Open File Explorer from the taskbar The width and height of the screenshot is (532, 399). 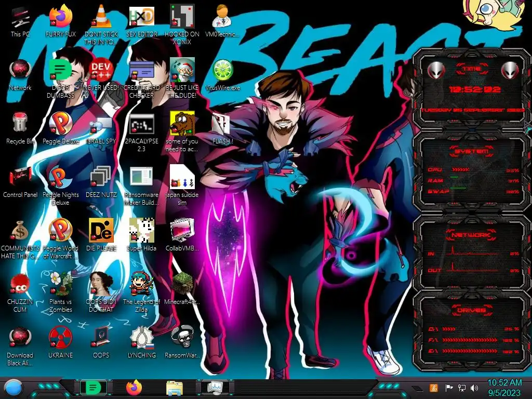click(x=175, y=388)
